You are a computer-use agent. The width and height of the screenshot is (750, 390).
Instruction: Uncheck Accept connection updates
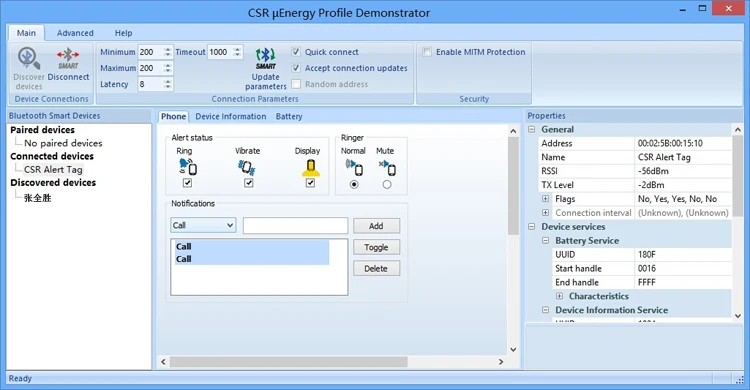[296, 68]
